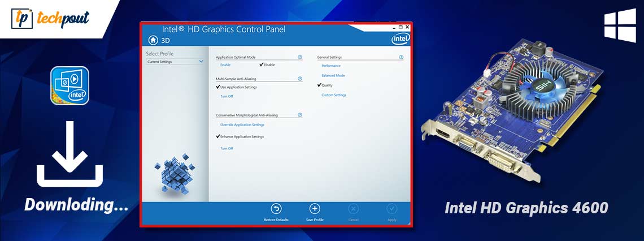Image resolution: width=644 pixels, height=241 pixels.
Task: Go to the Home icon beside 3D
Action: point(153,40)
